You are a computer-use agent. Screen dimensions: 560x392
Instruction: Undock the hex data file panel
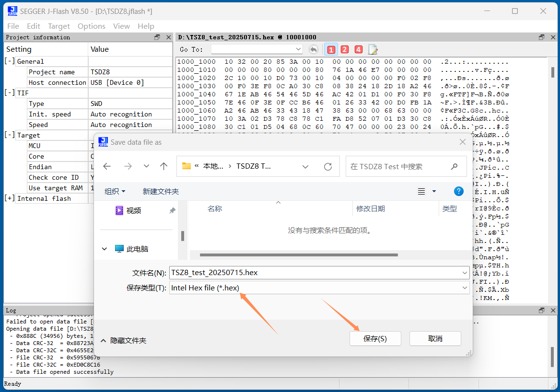point(541,37)
